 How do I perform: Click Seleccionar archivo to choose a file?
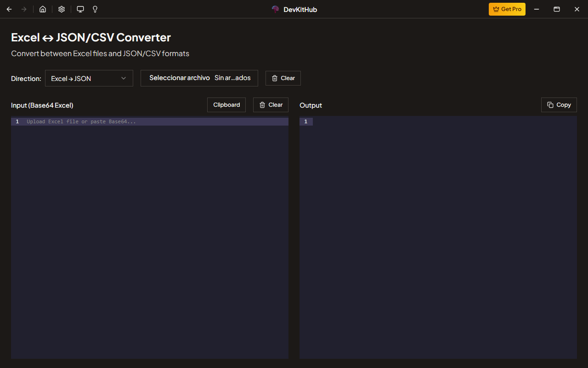[x=180, y=78]
